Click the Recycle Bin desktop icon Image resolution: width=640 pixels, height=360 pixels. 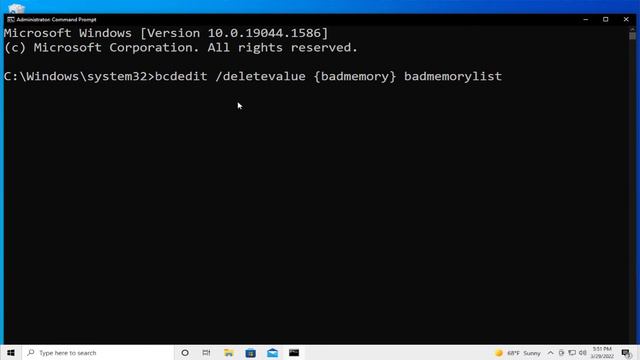[x=16, y=8]
